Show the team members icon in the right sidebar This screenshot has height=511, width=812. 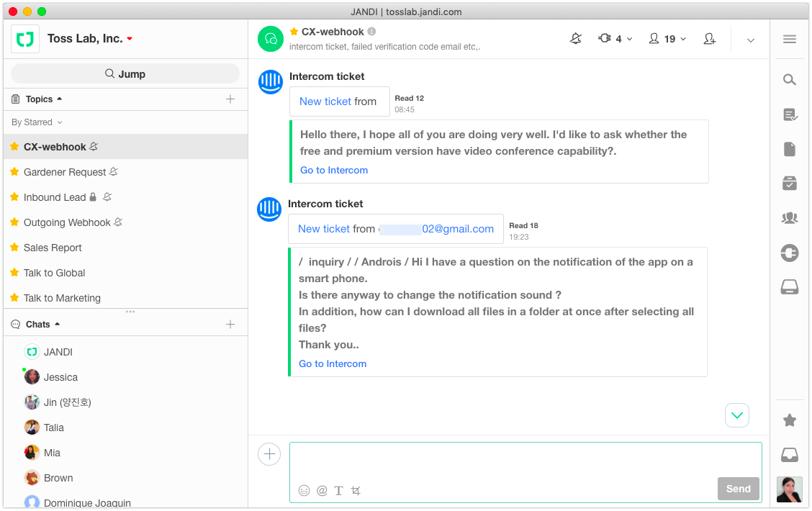(789, 218)
